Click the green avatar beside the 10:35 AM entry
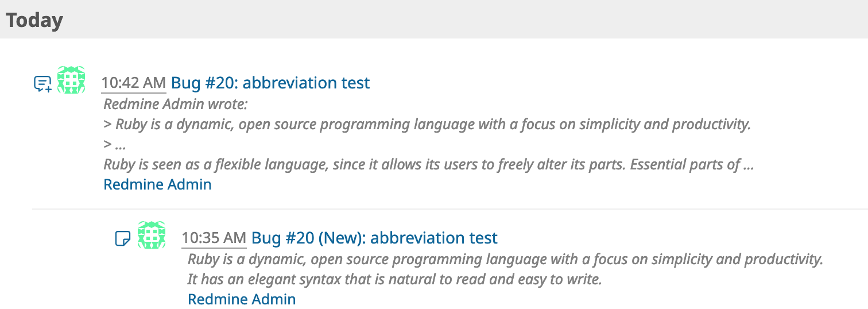This screenshot has width=868, height=309. (x=152, y=235)
